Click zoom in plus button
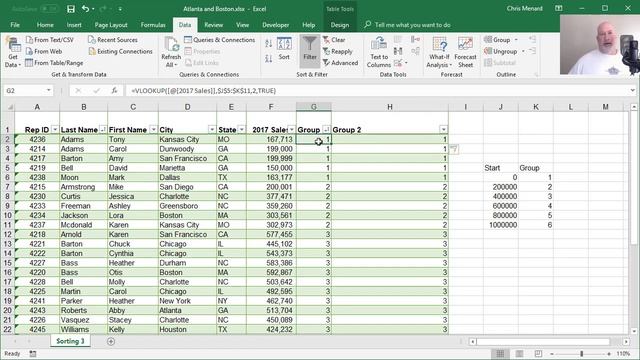 pyautogui.click(x=609, y=354)
